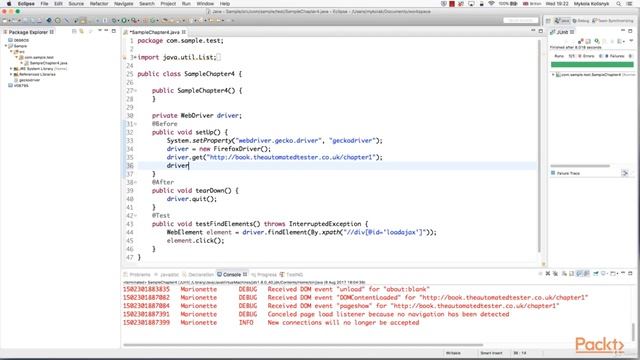Open the Team Synchronizing perspective
The width and height of the screenshot is (640, 360).
click(x=613, y=20)
